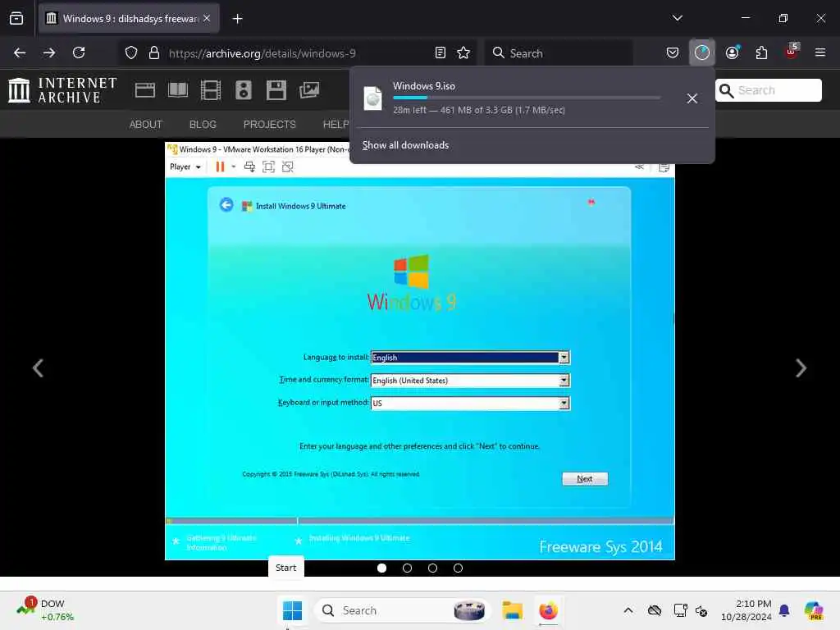Viewport: 840px width, 630px height.
Task: Switch to Firefox in taskbar
Action: pos(548,610)
